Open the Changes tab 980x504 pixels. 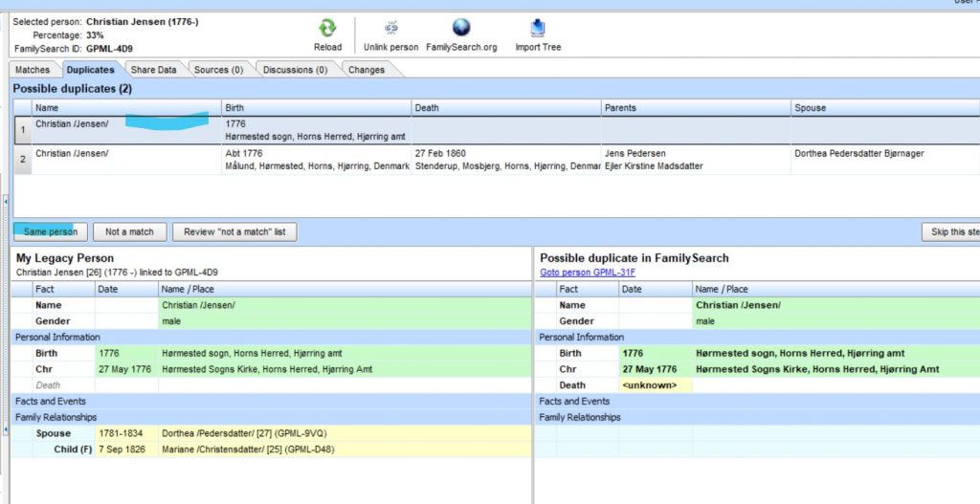(x=367, y=70)
